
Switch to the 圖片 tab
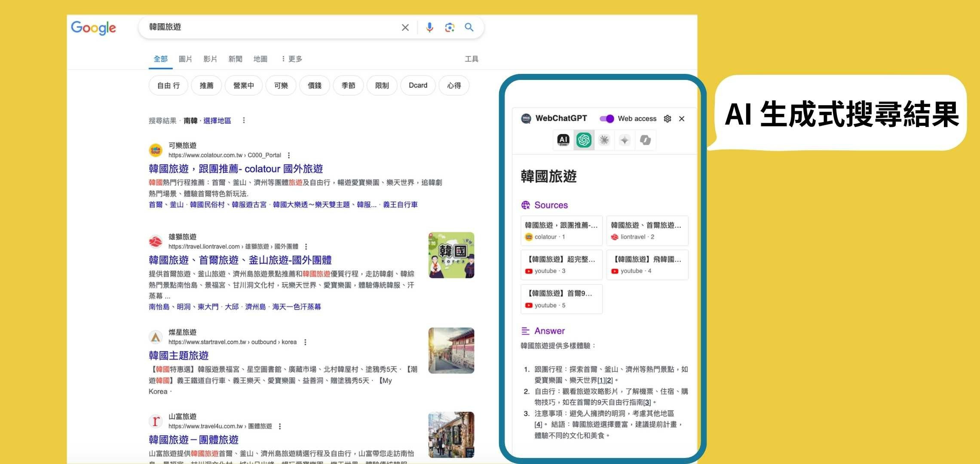(x=185, y=59)
